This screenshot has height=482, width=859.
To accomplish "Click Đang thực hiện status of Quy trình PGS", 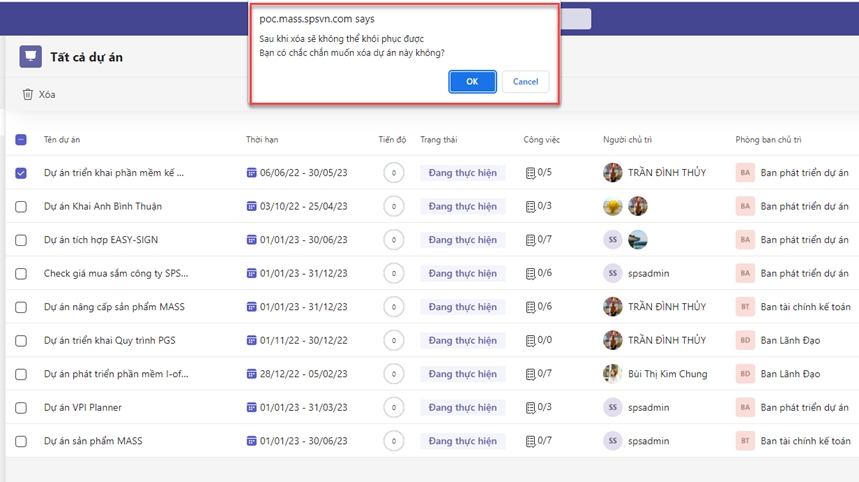I will point(462,341).
